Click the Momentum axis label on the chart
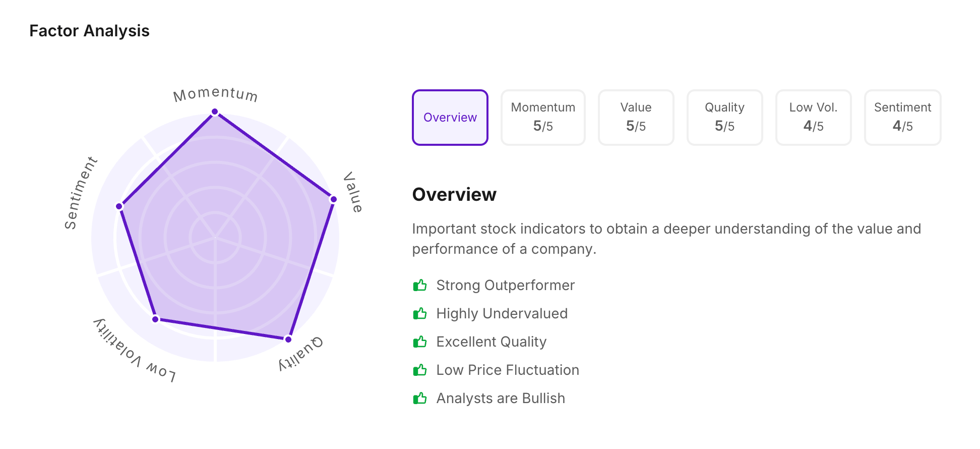Viewport: 980px width, 449px height. click(x=215, y=94)
